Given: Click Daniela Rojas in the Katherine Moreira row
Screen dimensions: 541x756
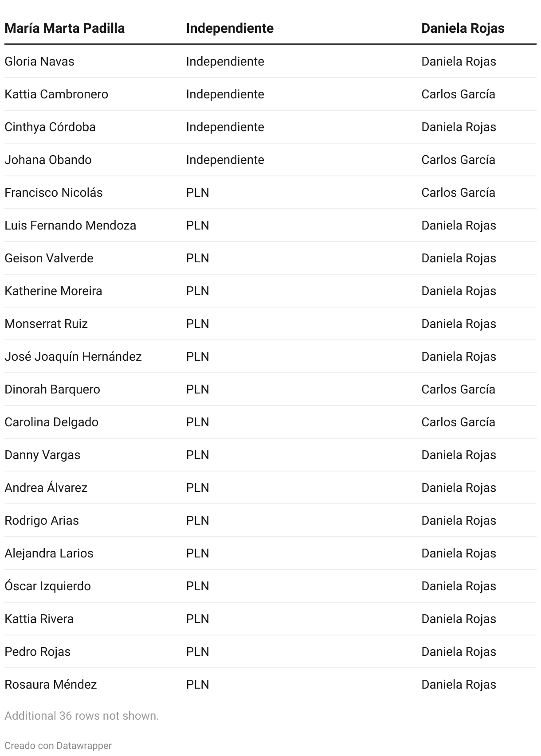Looking at the screenshot, I should 459,291.
